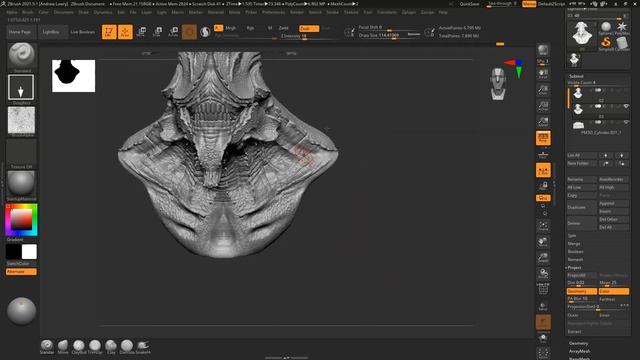
Task: Activate the Scale transform icon
Action: (x=158, y=32)
